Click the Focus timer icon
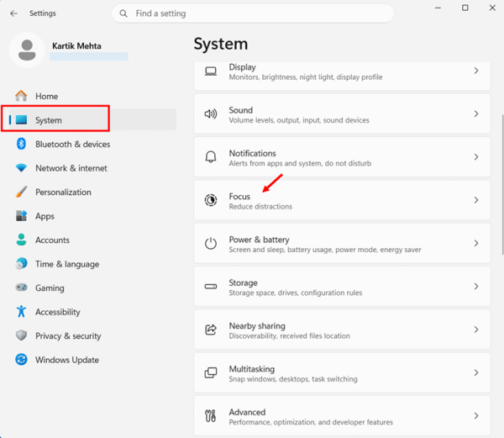 point(211,200)
